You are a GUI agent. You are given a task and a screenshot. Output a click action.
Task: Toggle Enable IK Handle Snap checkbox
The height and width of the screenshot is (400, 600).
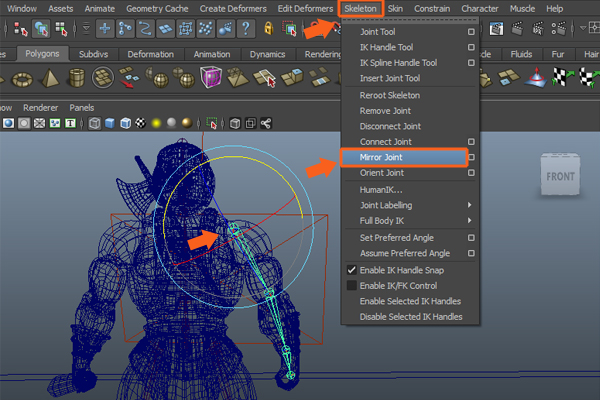click(351, 270)
